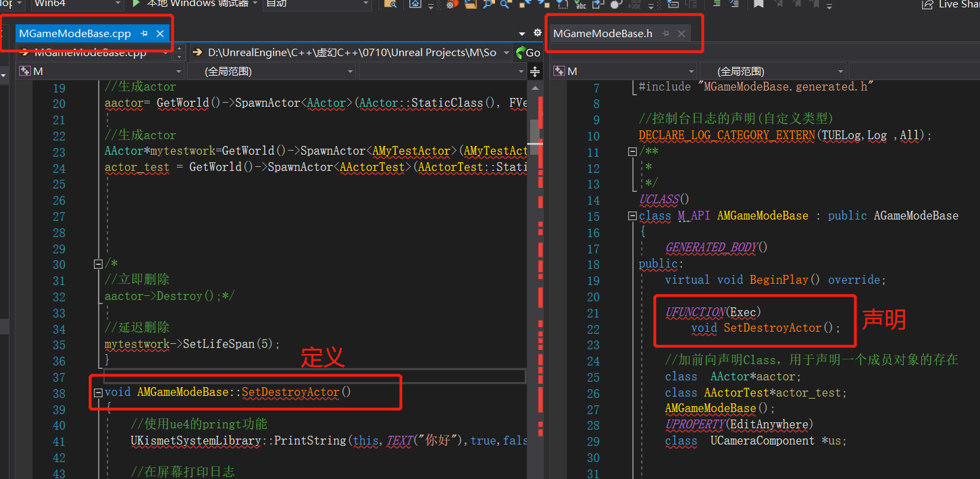Open the left pane empty member dropdown
This screenshot has width=980, height=479.
(x=441, y=71)
